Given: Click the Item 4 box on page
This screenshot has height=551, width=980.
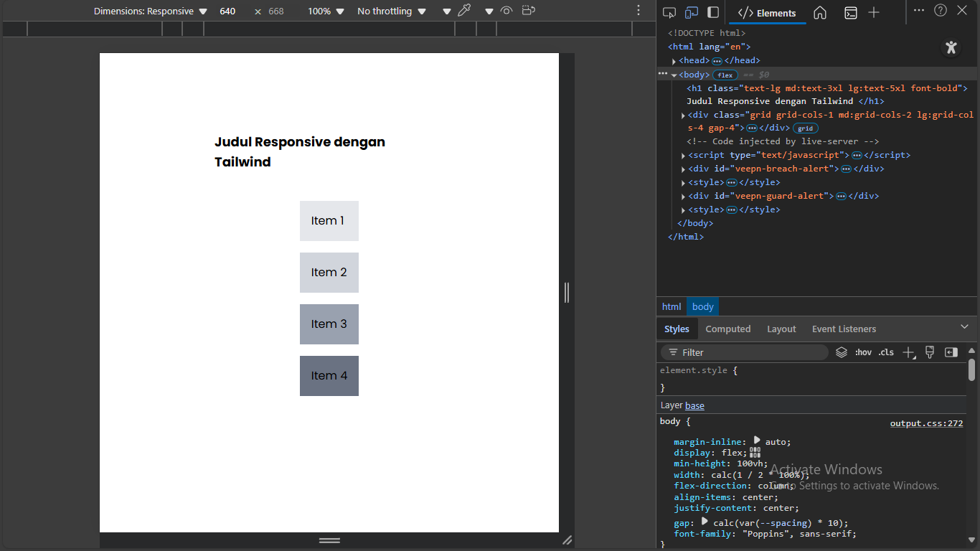Looking at the screenshot, I should pyautogui.click(x=329, y=376).
